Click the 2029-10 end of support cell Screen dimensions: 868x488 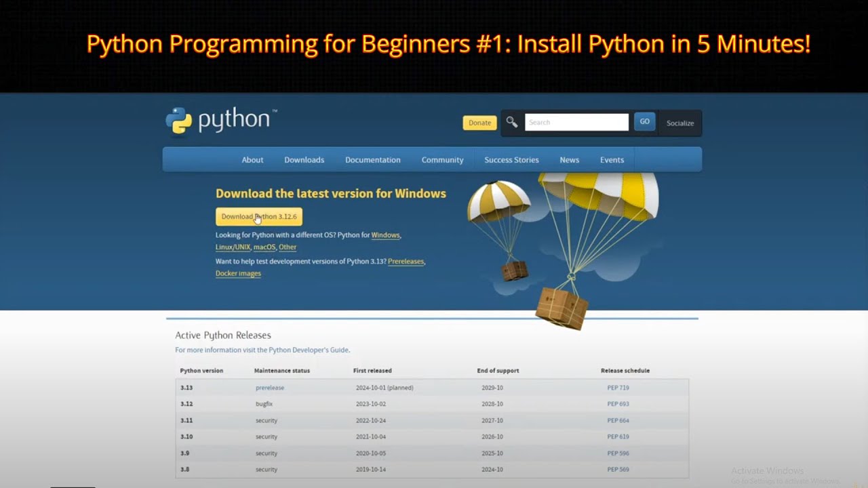pos(492,388)
